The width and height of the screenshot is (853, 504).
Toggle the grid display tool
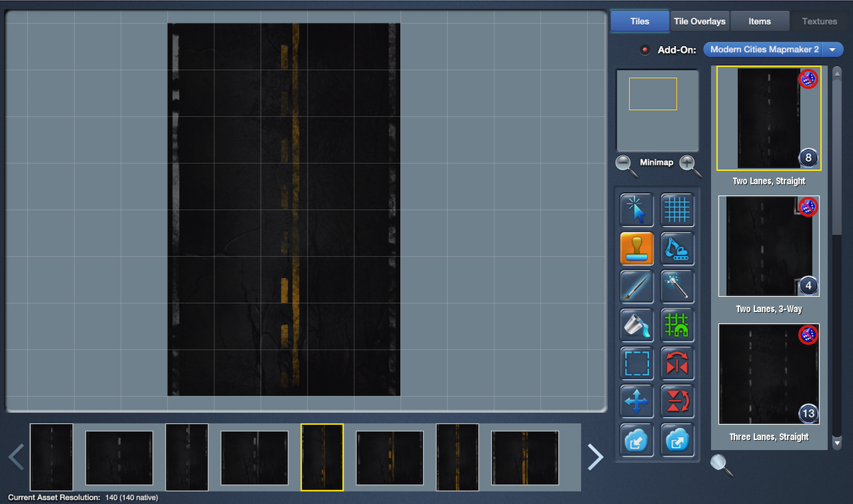click(x=677, y=210)
